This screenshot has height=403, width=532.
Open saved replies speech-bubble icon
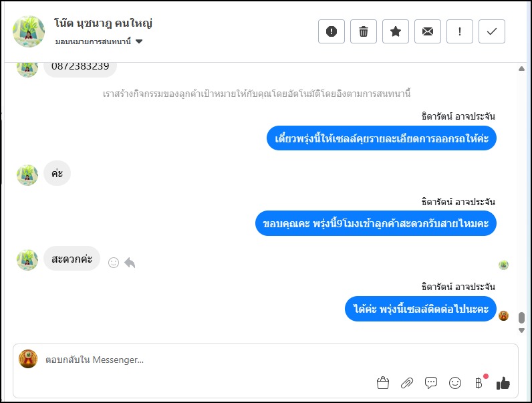pyautogui.click(x=431, y=383)
